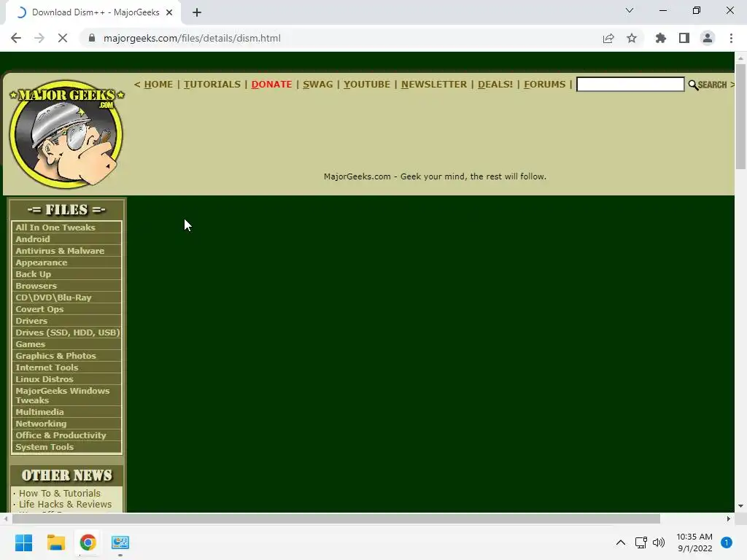Open network status tray icon
Image resolution: width=747 pixels, height=560 pixels.
pyautogui.click(x=640, y=542)
